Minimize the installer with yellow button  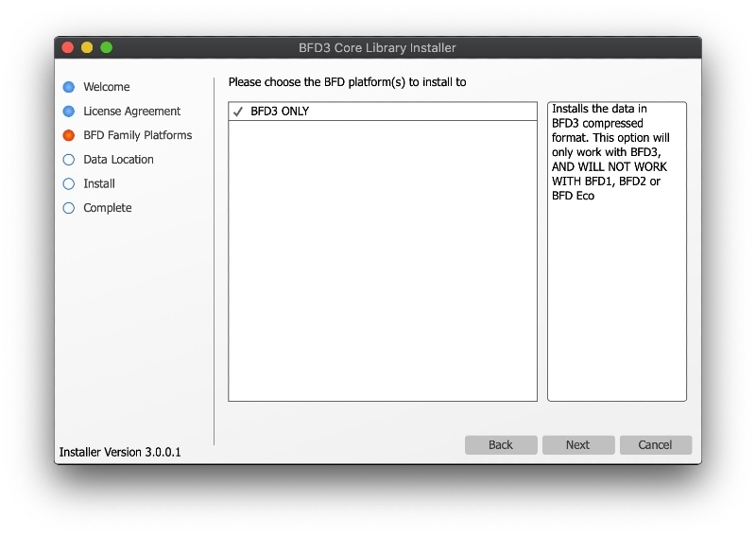[87, 48]
